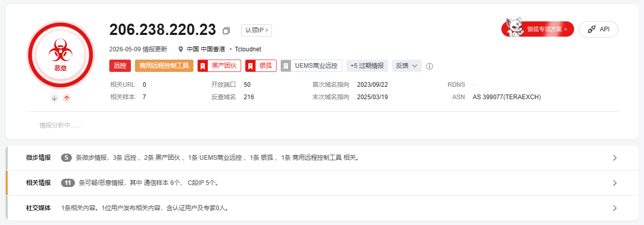644x225 pixels.
Task: Click the grey downvote arrow icon
Action: tap(54, 98)
